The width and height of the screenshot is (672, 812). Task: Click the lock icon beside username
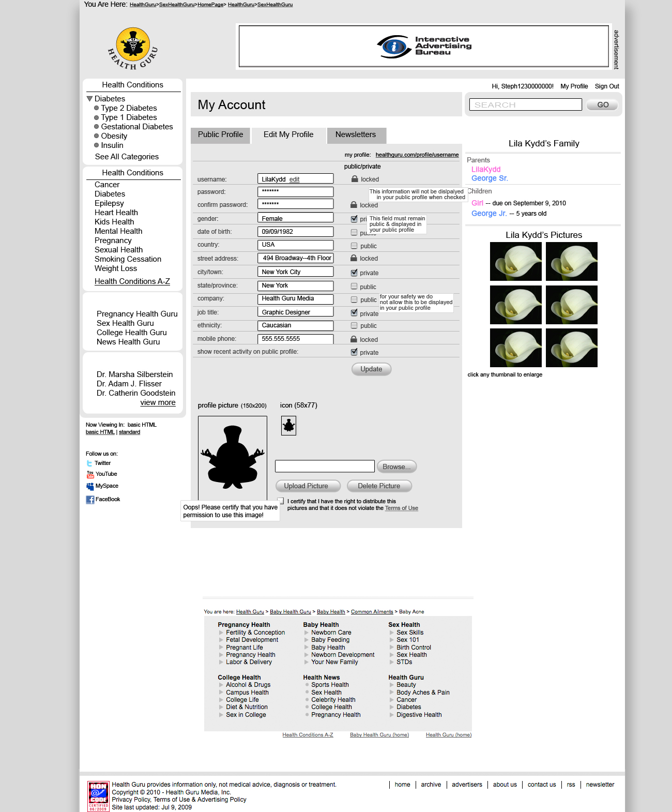point(355,179)
